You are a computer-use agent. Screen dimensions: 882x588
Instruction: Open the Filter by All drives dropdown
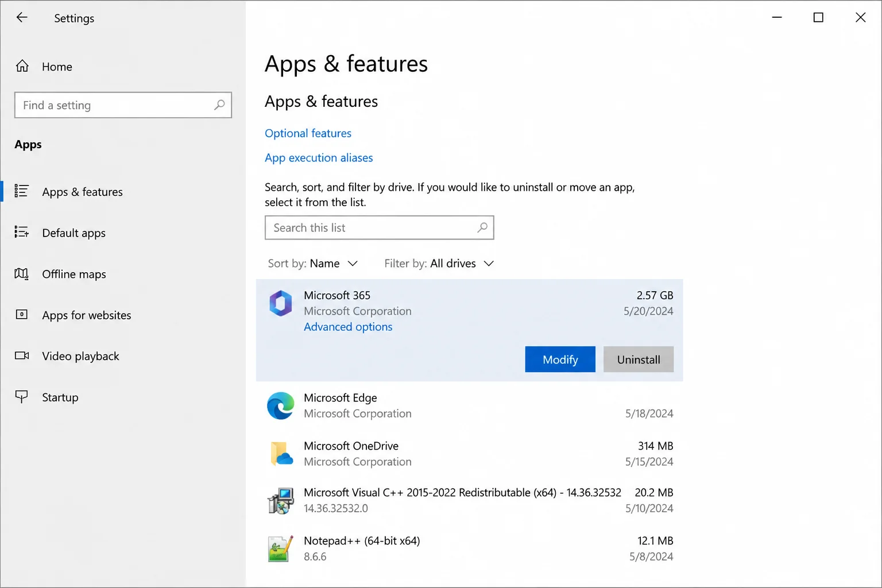(439, 264)
